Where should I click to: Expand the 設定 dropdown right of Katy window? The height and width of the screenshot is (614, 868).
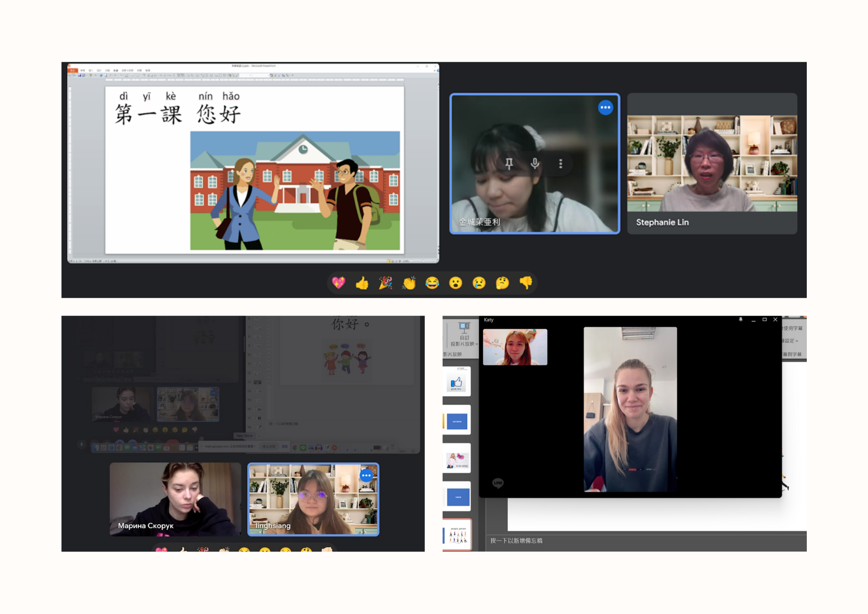(790, 341)
